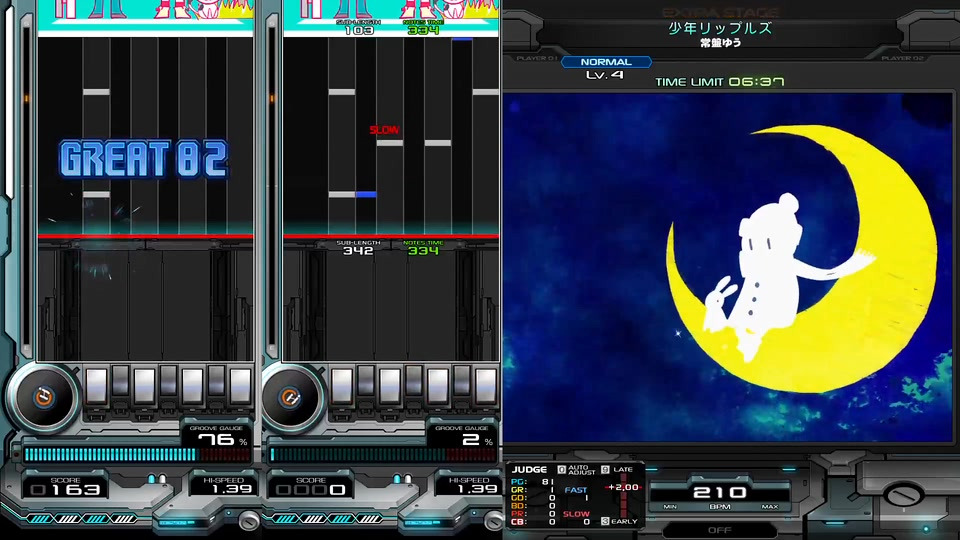Screen dimensions: 960x540
Task: Click the green NOTES TIME 334 below lanes
Action: point(423,250)
